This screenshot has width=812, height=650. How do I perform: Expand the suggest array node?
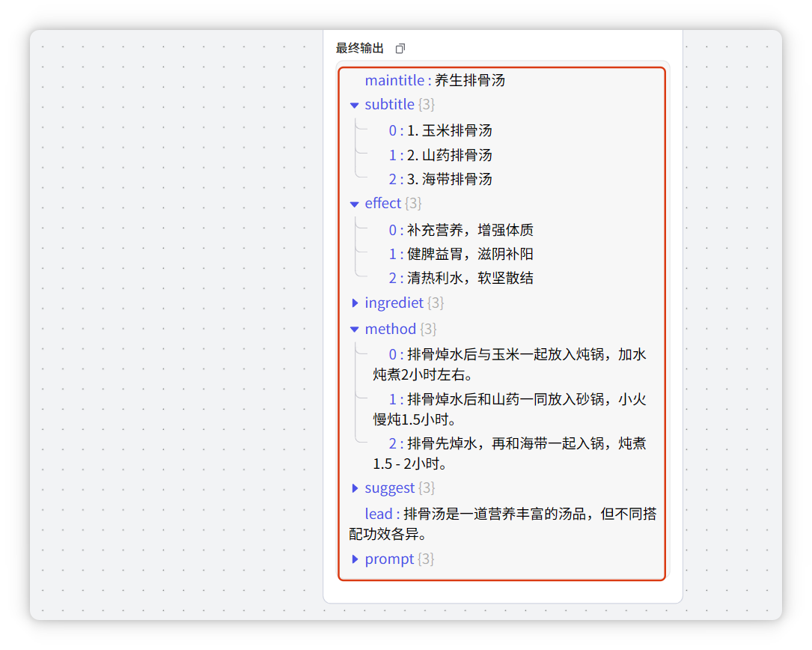point(355,488)
